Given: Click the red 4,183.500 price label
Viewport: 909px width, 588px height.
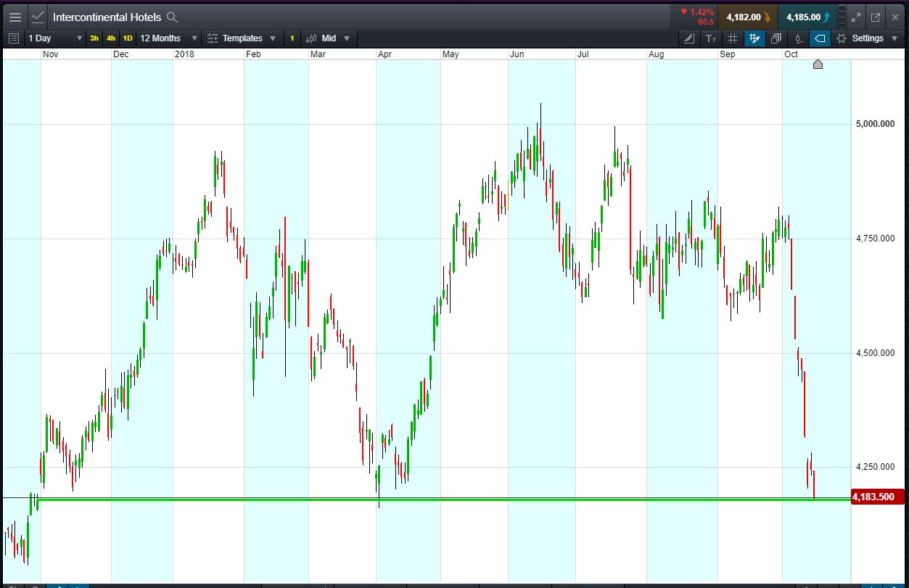Looking at the screenshot, I should [x=878, y=497].
